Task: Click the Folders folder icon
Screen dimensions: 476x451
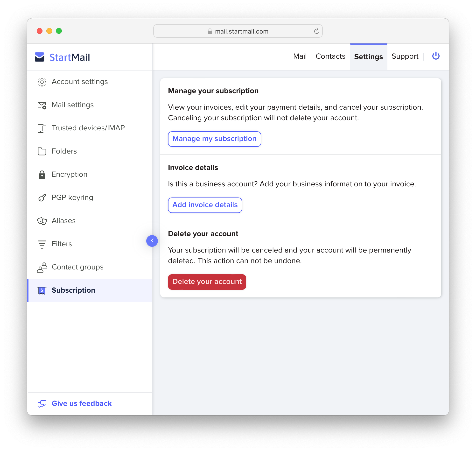Action: tap(42, 151)
